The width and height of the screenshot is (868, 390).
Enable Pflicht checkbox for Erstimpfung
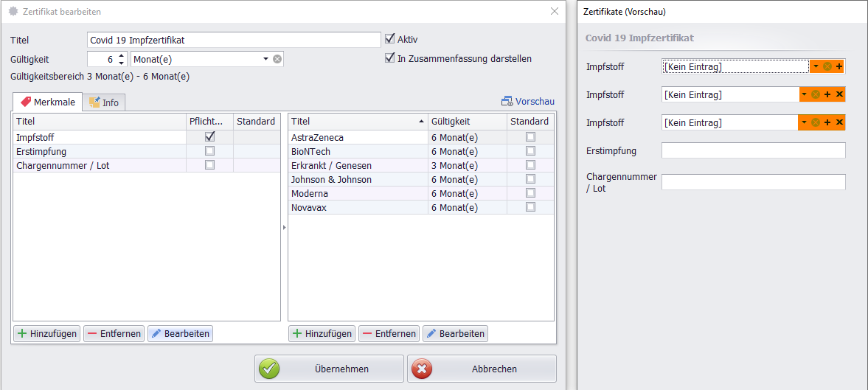209,151
